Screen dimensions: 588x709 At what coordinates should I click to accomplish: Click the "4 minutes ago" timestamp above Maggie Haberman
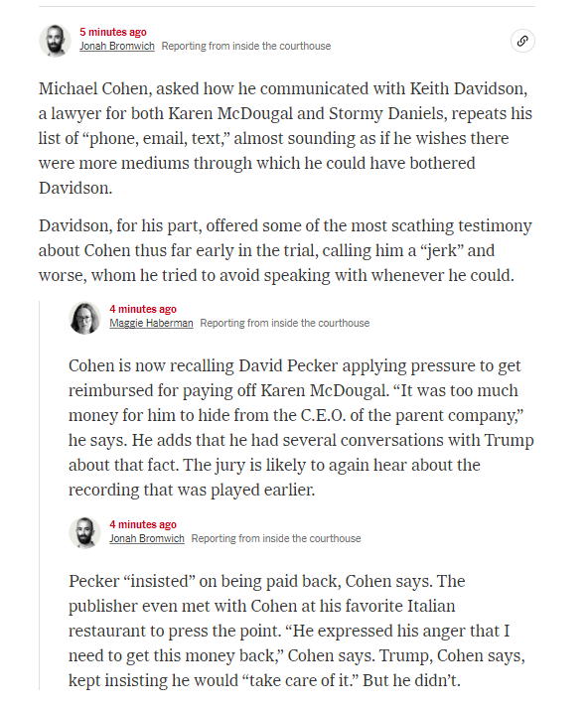point(143,309)
